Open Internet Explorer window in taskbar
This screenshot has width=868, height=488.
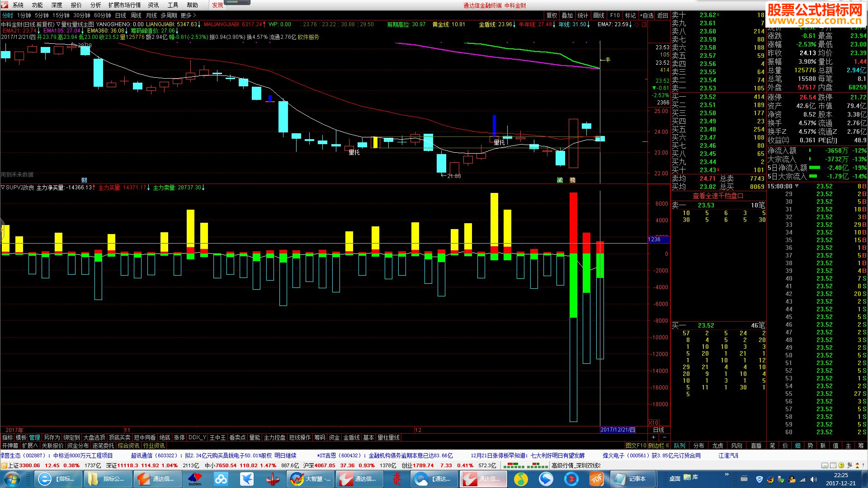point(59,479)
